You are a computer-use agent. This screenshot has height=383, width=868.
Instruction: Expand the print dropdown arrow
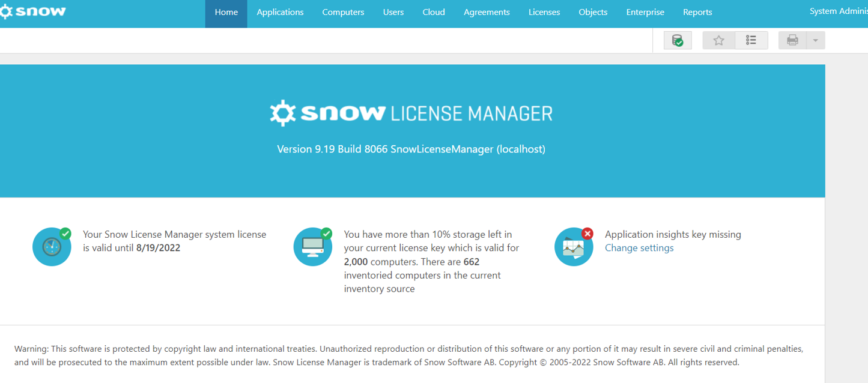coord(815,40)
